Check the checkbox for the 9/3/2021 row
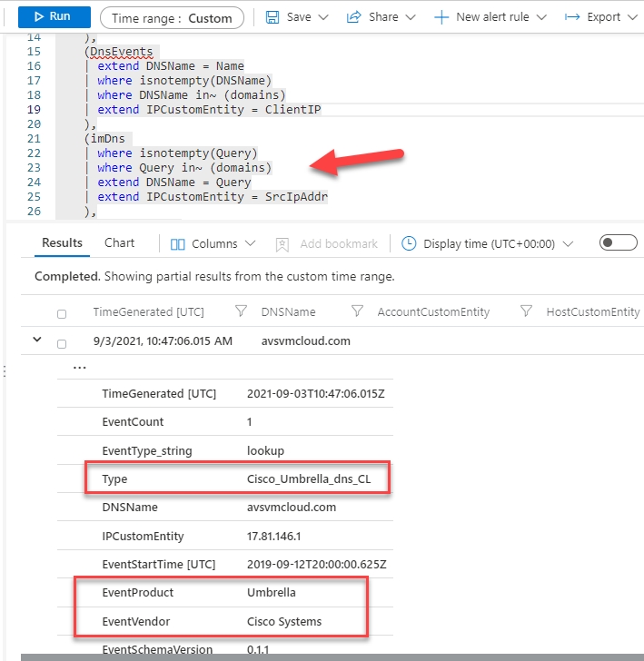The image size is (644, 661). pyautogui.click(x=62, y=343)
